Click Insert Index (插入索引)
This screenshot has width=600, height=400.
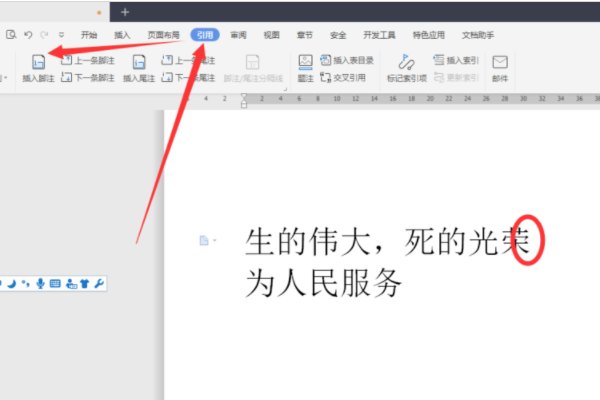pos(456,60)
